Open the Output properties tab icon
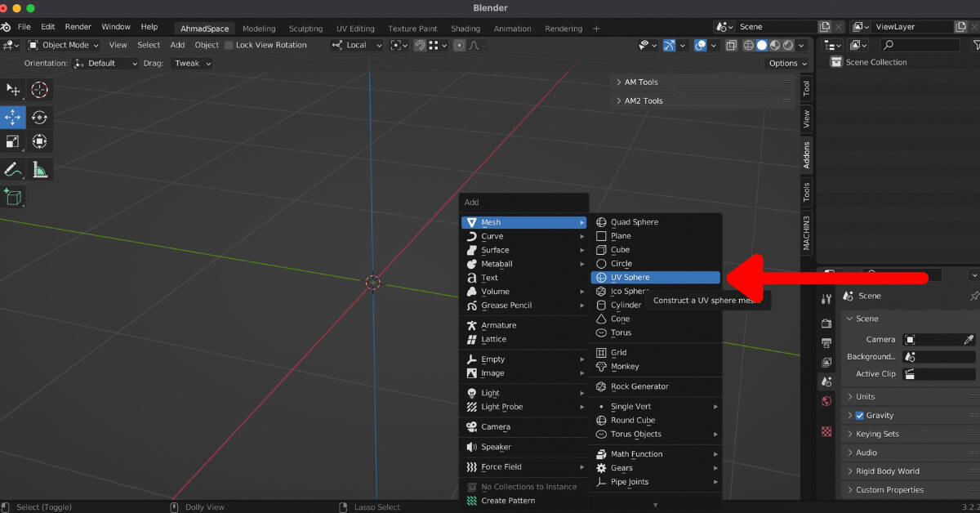Screen dimensions: 980x513 pyautogui.click(x=826, y=343)
